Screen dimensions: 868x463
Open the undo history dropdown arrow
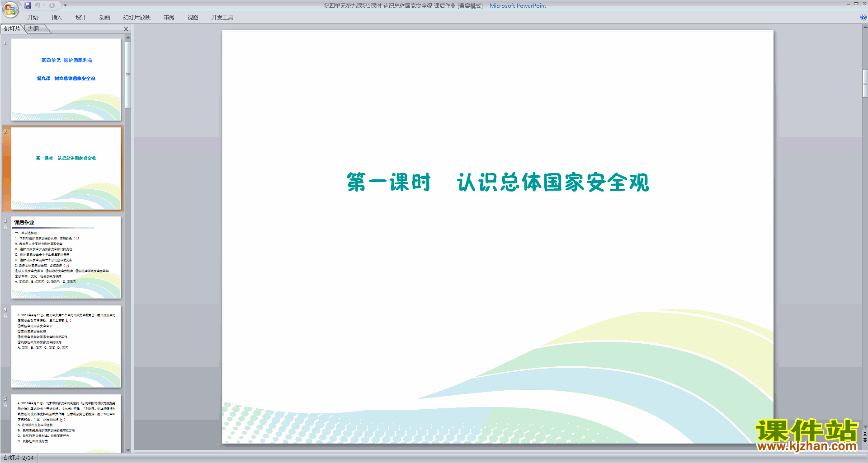point(44,5)
